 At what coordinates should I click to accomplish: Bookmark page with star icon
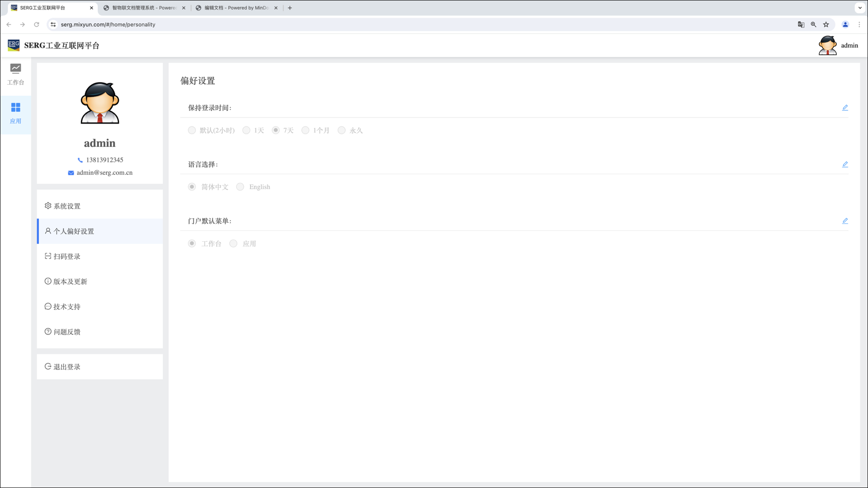[826, 24]
